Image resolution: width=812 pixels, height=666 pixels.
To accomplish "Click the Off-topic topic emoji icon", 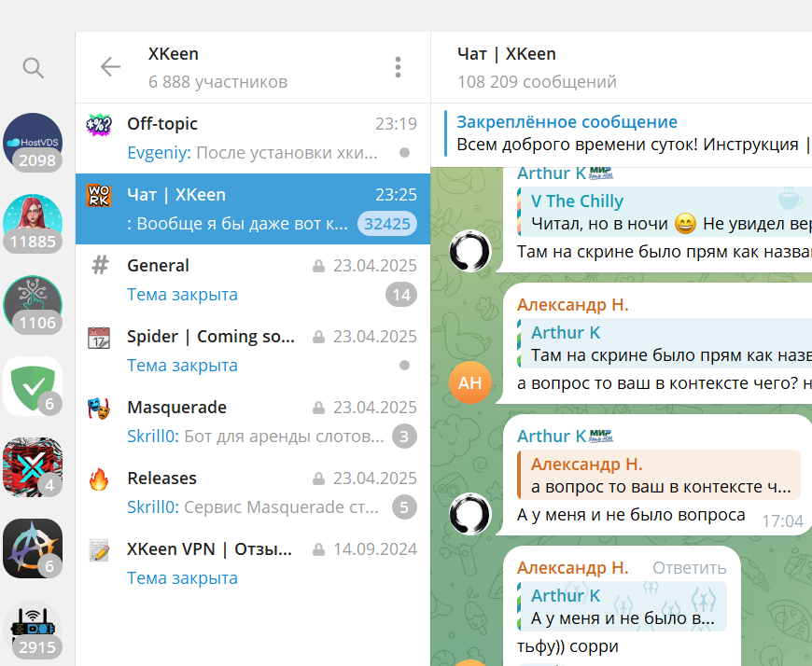I will (99, 125).
